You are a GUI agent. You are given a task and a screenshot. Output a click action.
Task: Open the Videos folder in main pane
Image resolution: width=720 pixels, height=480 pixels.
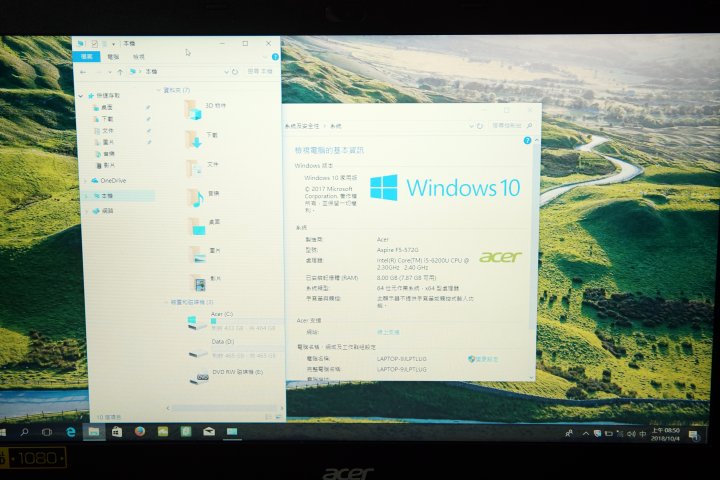(x=199, y=283)
